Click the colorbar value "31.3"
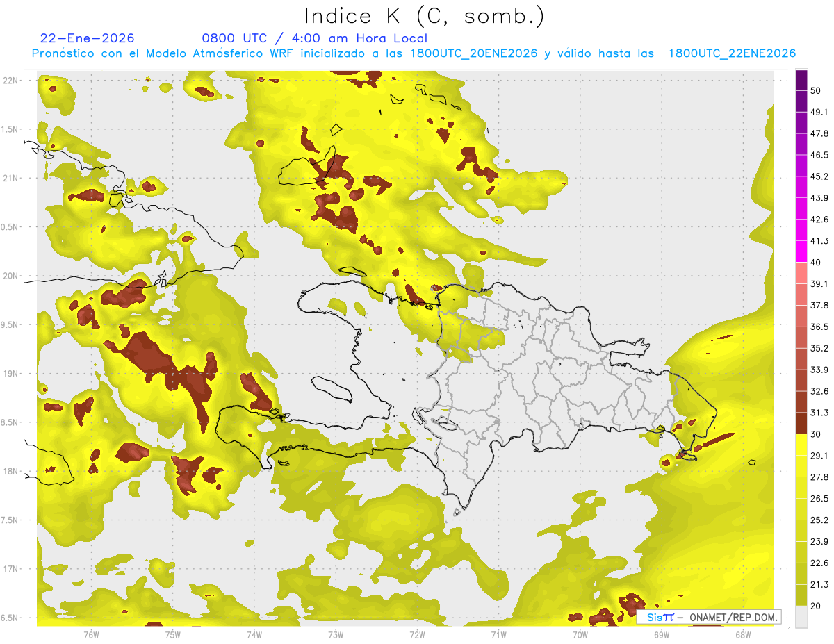This screenshot has height=644, width=834. click(820, 413)
